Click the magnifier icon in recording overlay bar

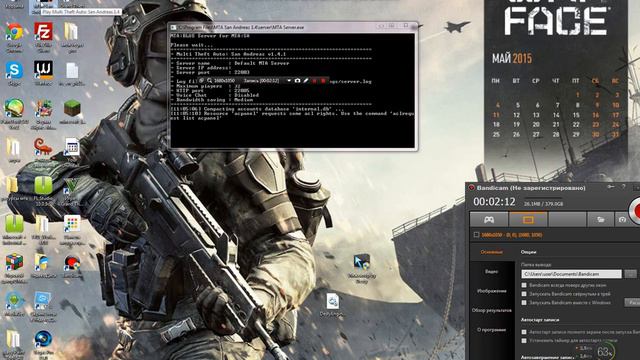point(209,81)
